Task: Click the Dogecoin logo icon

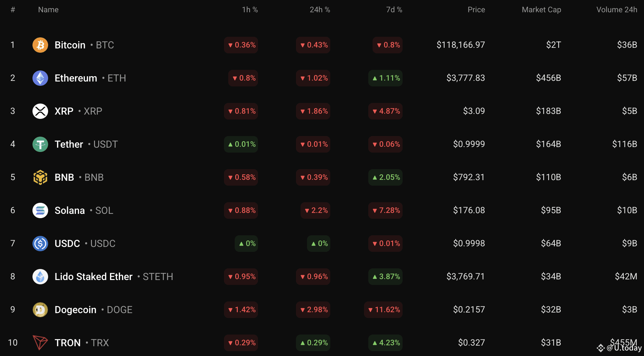Action: click(40, 310)
